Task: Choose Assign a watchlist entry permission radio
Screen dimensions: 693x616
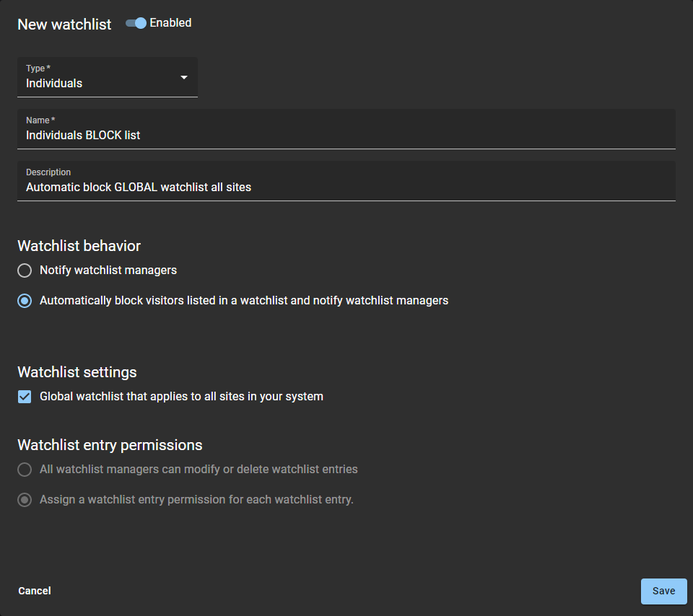Action: pos(25,500)
